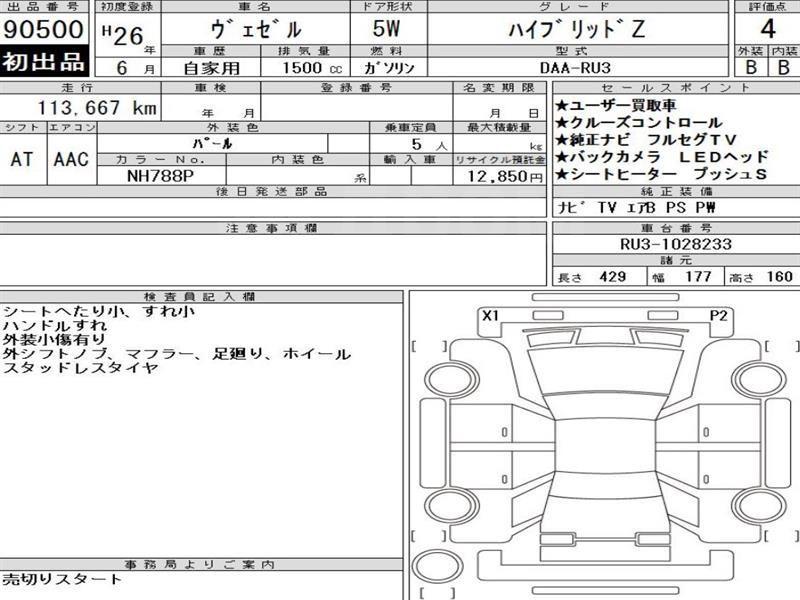Select the note 外装小傷有り

point(54,339)
